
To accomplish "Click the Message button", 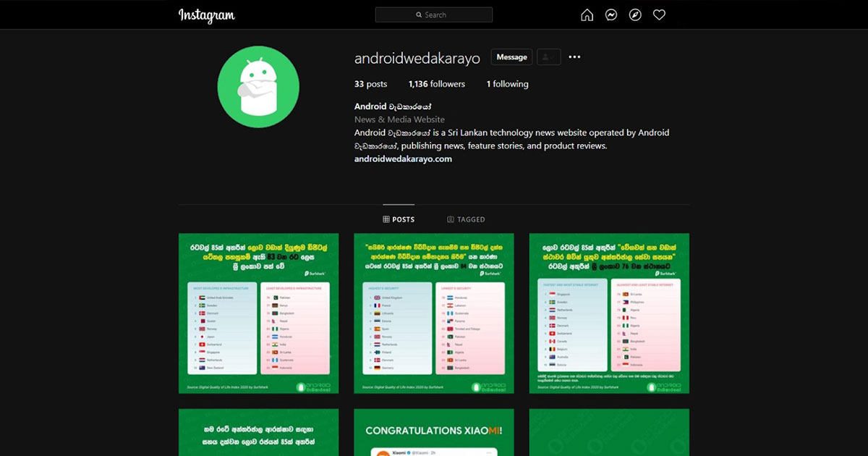I will tap(511, 56).
